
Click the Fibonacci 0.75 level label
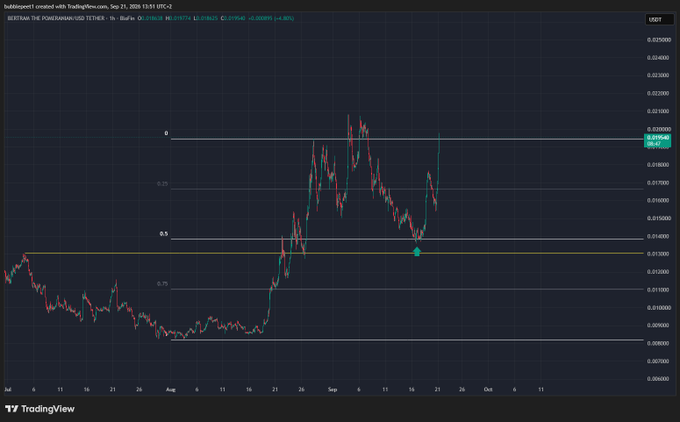162,284
